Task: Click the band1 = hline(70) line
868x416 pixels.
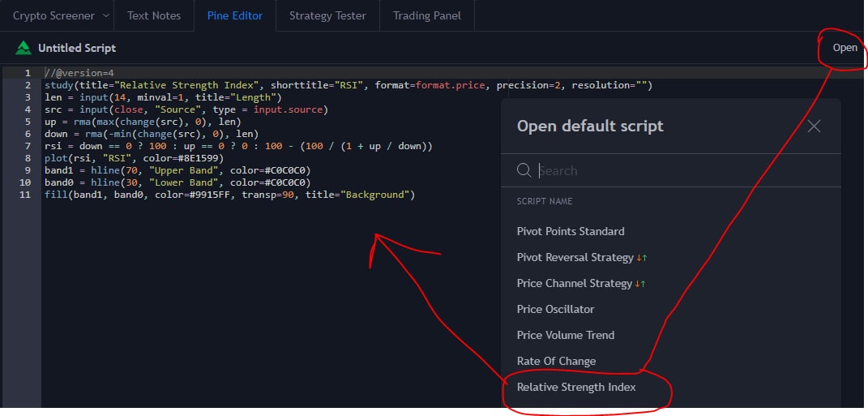Action: point(177,170)
